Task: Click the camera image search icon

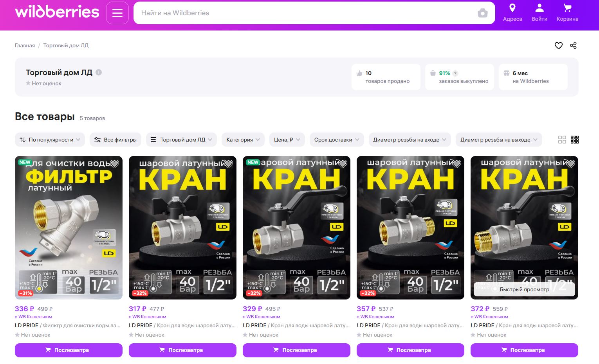Action: coord(483,13)
